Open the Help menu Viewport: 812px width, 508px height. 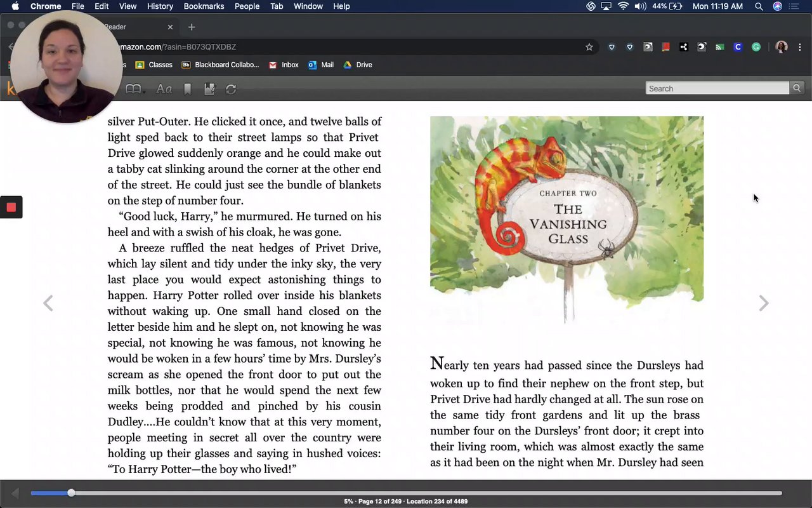pos(341,6)
